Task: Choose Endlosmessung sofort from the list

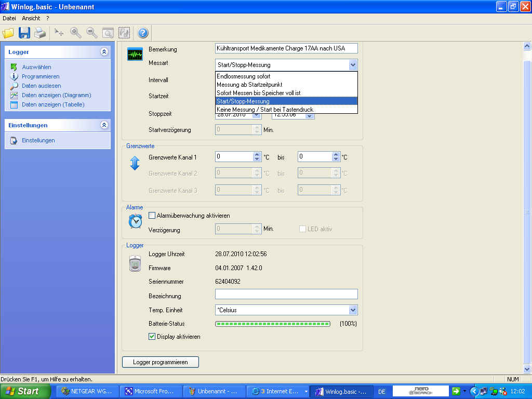Action: (286, 76)
